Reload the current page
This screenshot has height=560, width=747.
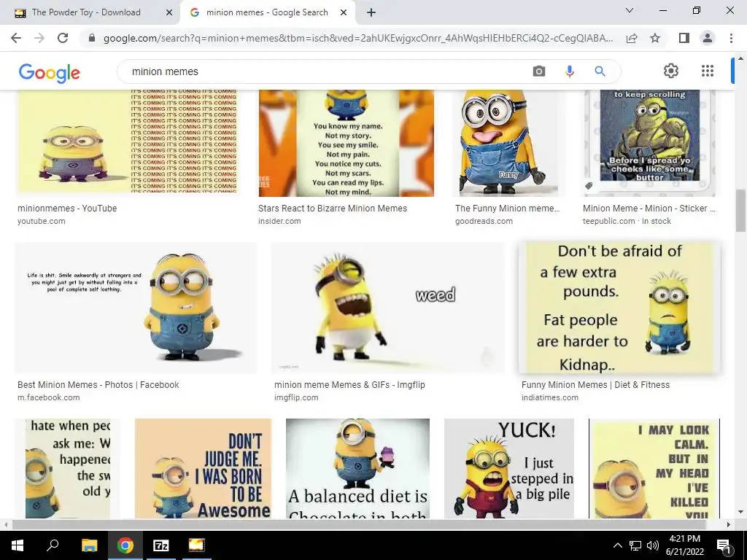(x=63, y=38)
